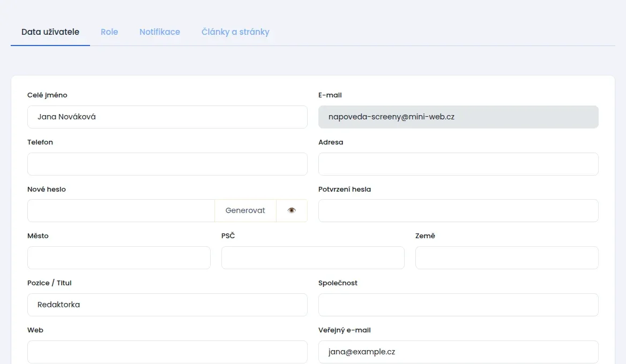Click the Web label
This screenshot has width=626, height=364.
35,330
